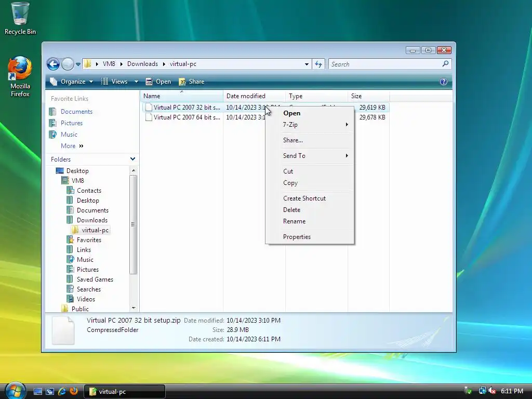Click the folder icon in the address bar

[87, 64]
